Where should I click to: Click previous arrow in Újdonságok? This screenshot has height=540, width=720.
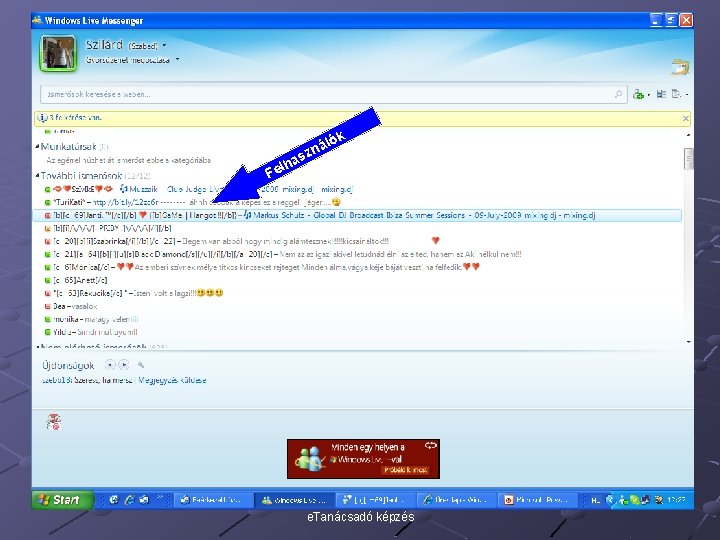coord(110,365)
